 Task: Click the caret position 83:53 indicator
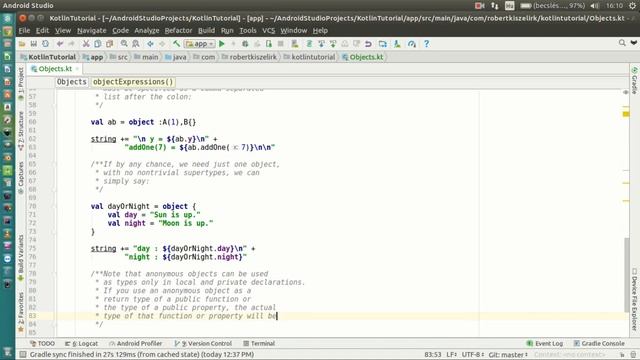tap(433, 355)
